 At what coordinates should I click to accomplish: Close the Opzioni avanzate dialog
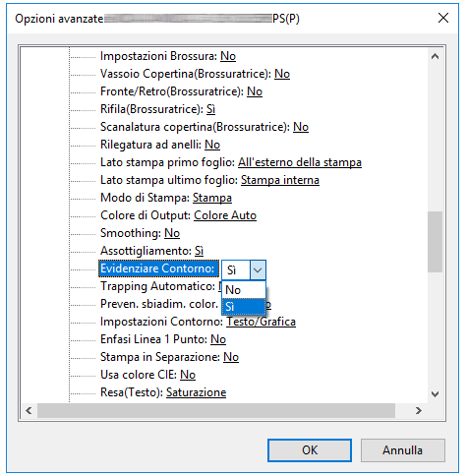[x=443, y=18]
